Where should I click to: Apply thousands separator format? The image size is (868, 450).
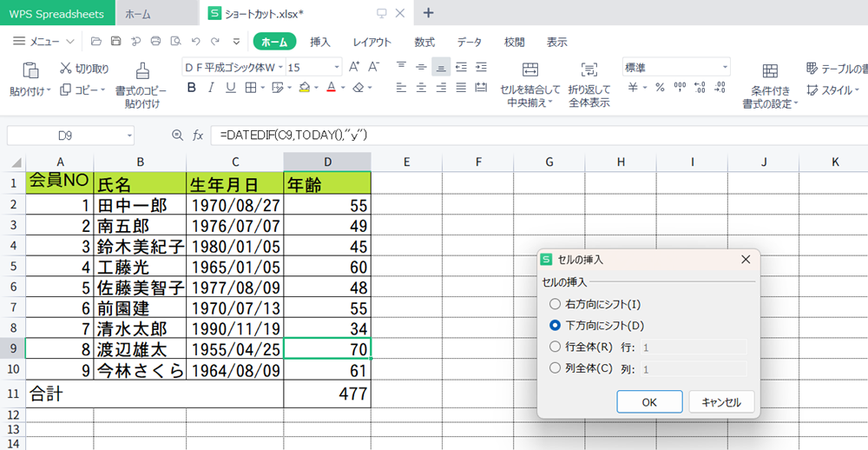click(680, 88)
